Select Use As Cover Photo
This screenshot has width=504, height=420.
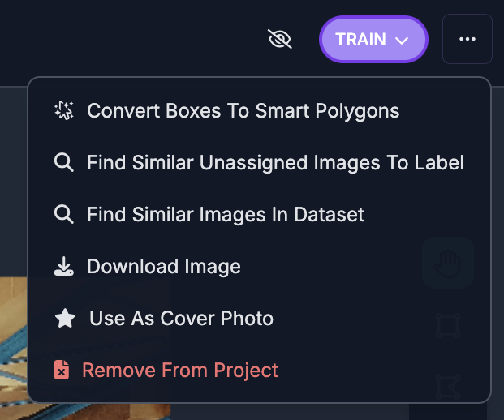point(181,319)
